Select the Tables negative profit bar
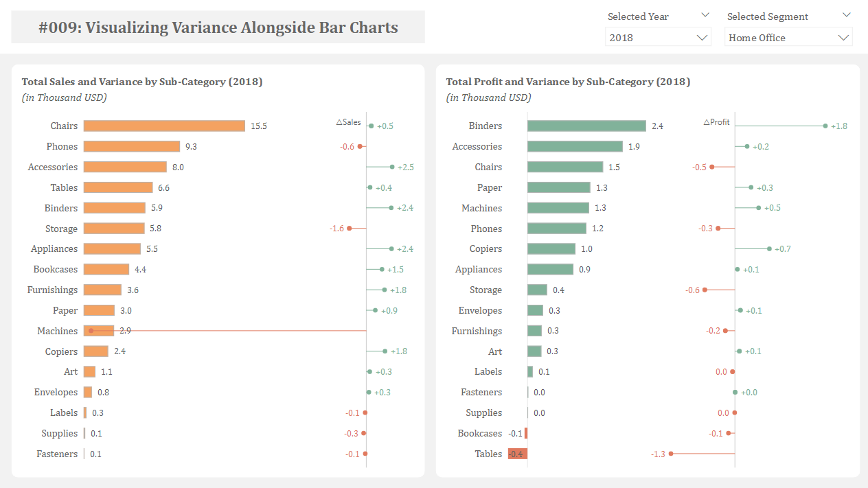This screenshot has height=488, width=868. coord(516,454)
